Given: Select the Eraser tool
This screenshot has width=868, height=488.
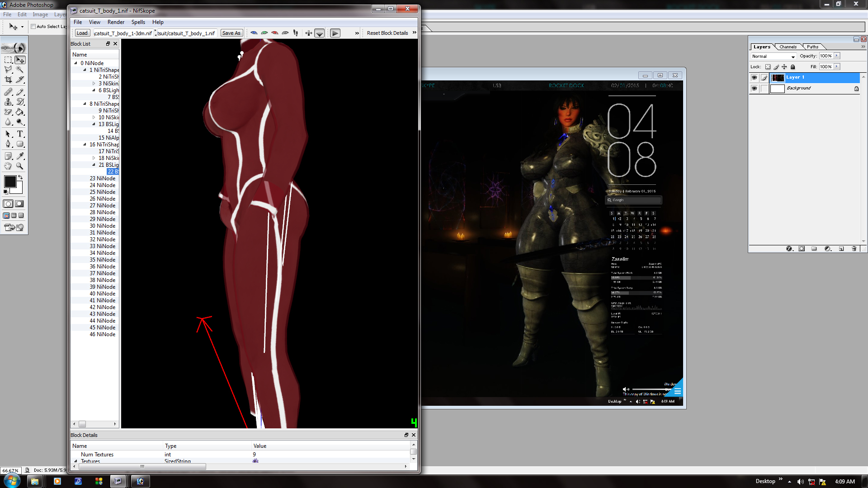Looking at the screenshot, I should (8, 112).
